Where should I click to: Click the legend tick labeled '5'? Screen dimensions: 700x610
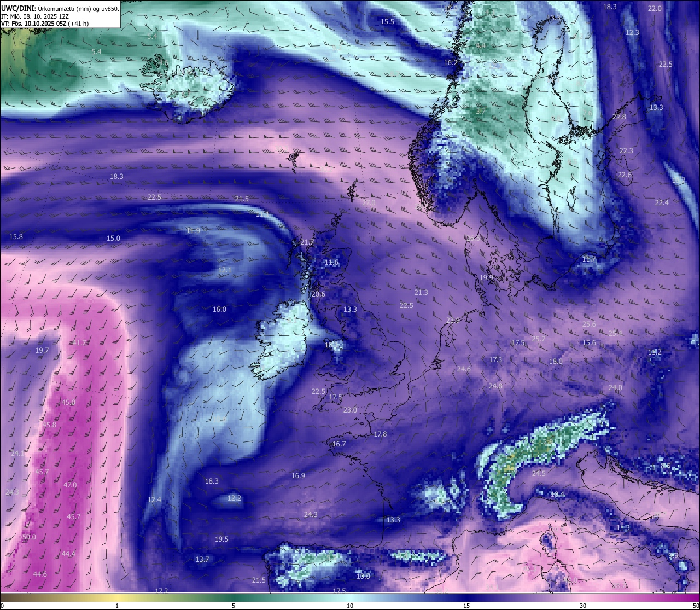pos(234,606)
